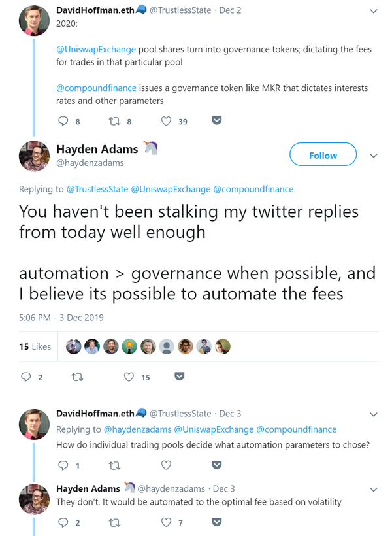Like Hayden's main tweet with 15 likes

click(x=129, y=377)
